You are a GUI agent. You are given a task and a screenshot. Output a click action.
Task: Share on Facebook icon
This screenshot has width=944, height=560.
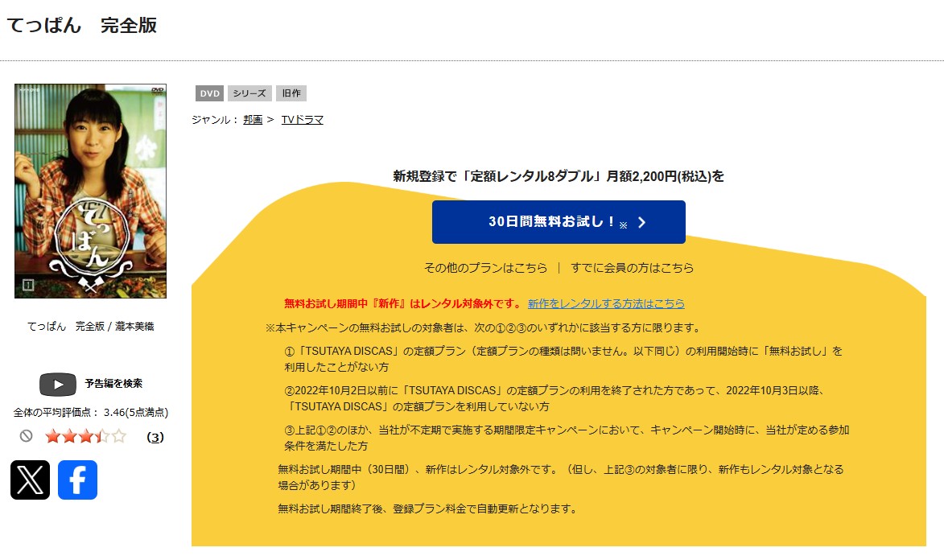(78, 480)
